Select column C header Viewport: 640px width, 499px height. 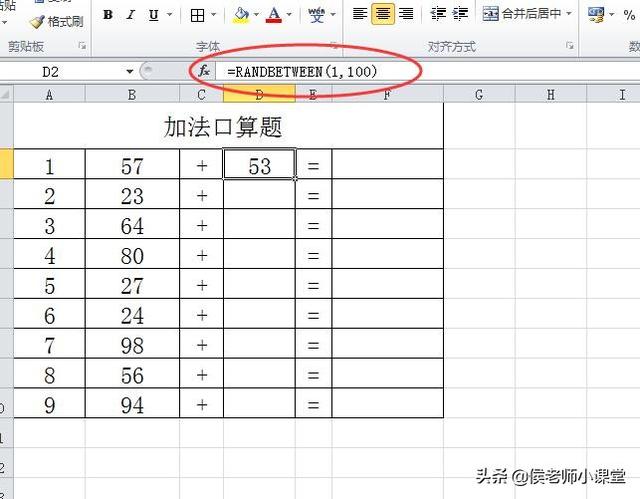(x=201, y=95)
